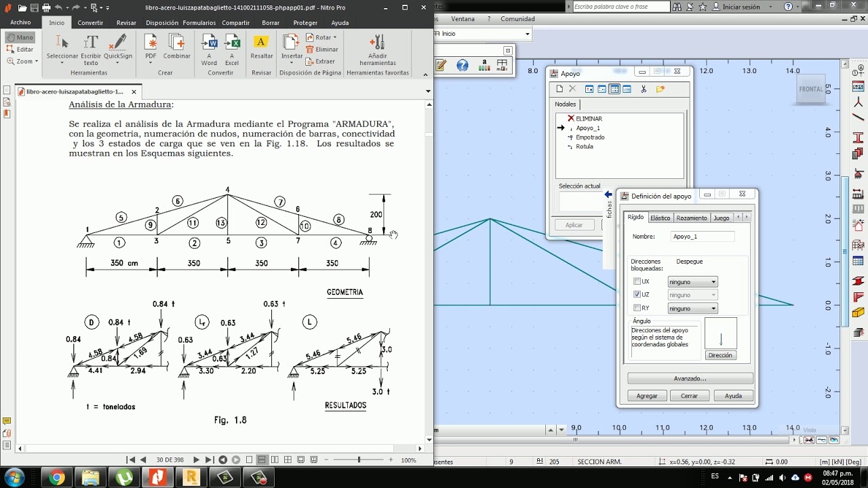Image resolution: width=868 pixels, height=488 pixels.
Task: Open Chrome from the taskbar
Action: (56, 478)
